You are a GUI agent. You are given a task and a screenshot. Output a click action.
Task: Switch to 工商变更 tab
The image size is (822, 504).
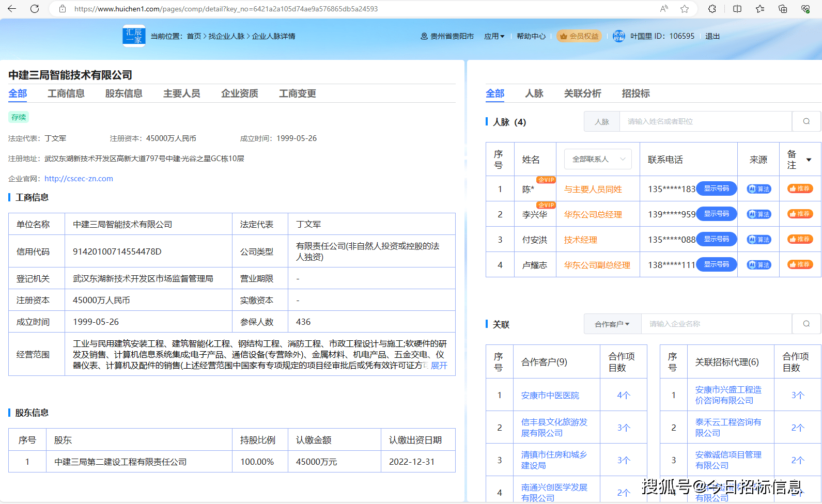tap(298, 93)
